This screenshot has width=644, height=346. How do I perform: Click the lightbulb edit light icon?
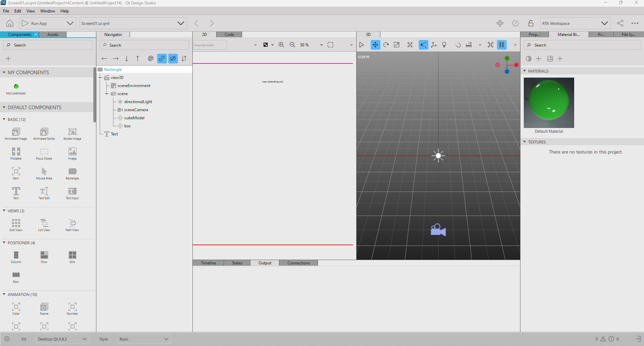(x=444, y=45)
